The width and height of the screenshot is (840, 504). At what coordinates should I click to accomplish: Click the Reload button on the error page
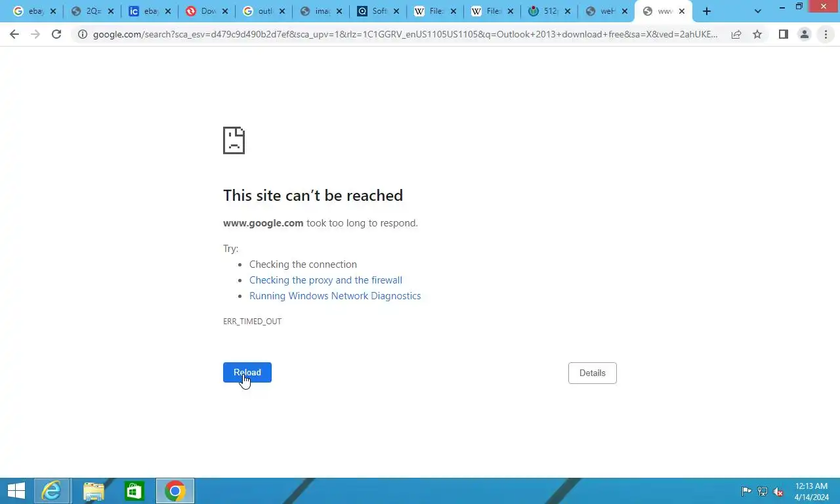(x=247, y=372)
